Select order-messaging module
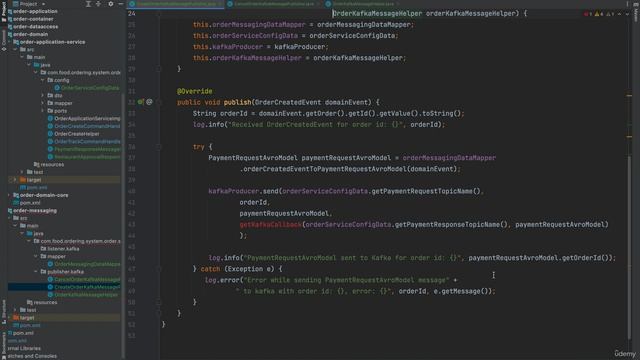The width and height of the screenshot is (640, 360). click(32, 211)
